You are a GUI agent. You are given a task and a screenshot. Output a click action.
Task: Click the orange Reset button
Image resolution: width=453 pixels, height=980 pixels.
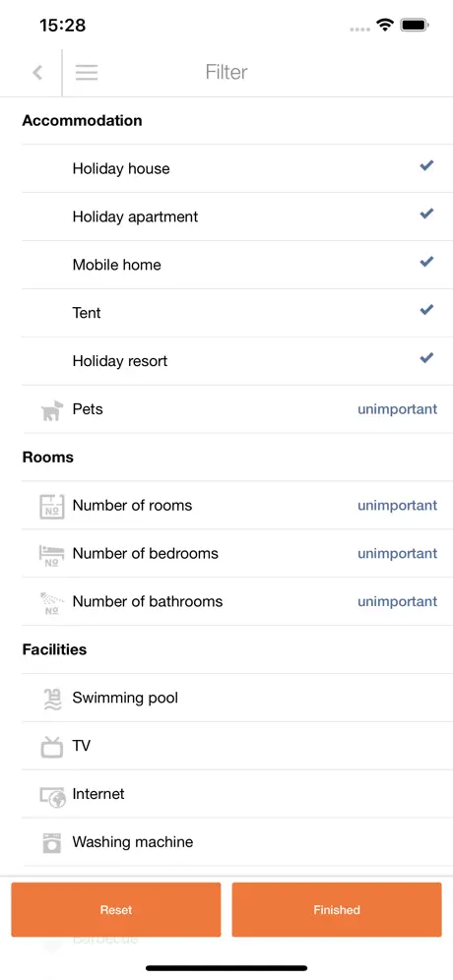[x=116, y=909]
